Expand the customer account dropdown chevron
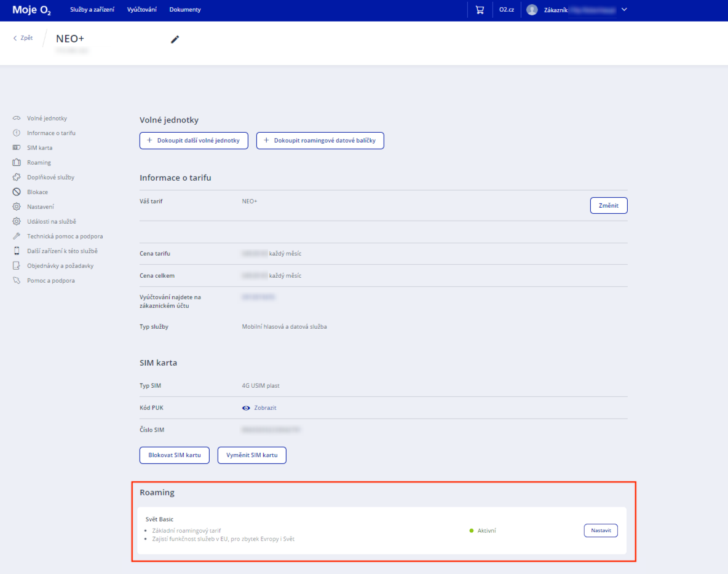This screenshot has width=728, height=574. click(624, 10)
